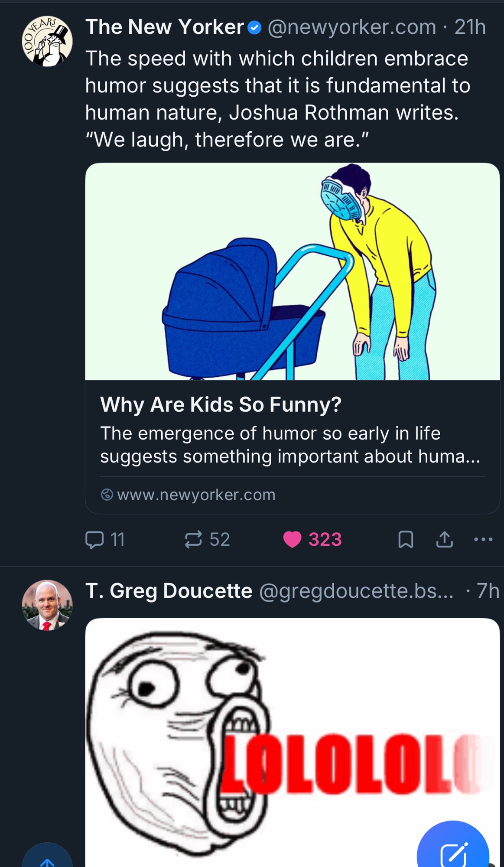Reply to The New Yorker post
504x867 pixels.
tap(94, 540)
